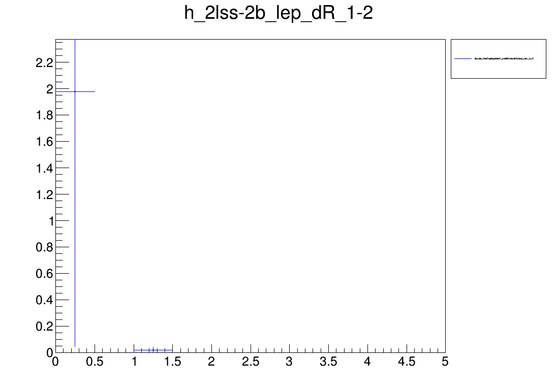
Task: Click x-axis label 0.5
Action: [95, 362]
